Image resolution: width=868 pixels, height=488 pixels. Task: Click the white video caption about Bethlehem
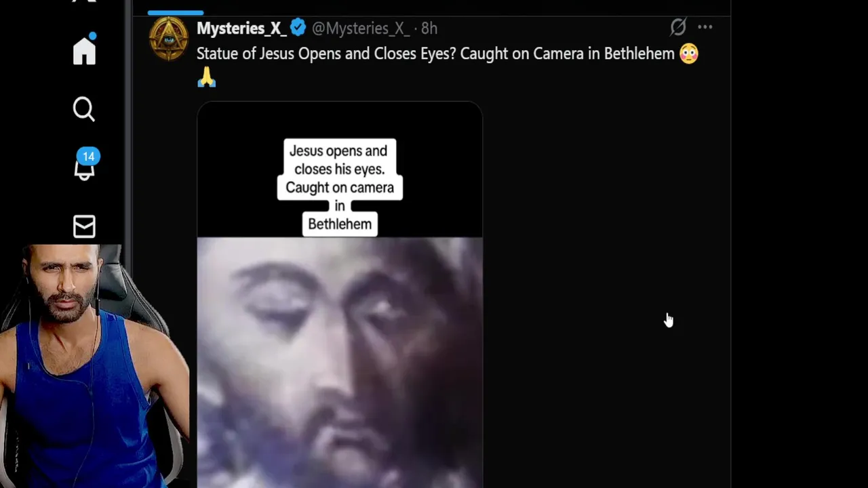click(339, 187)
